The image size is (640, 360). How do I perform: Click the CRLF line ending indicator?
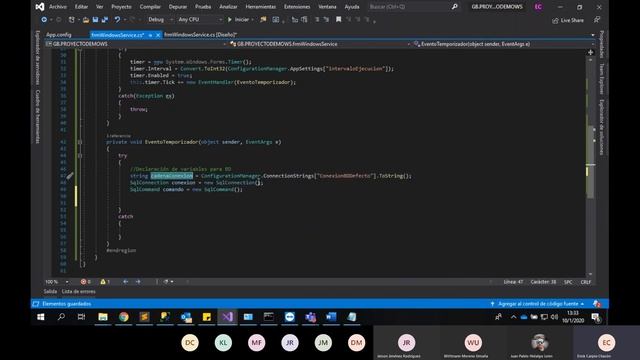(586, 282)
